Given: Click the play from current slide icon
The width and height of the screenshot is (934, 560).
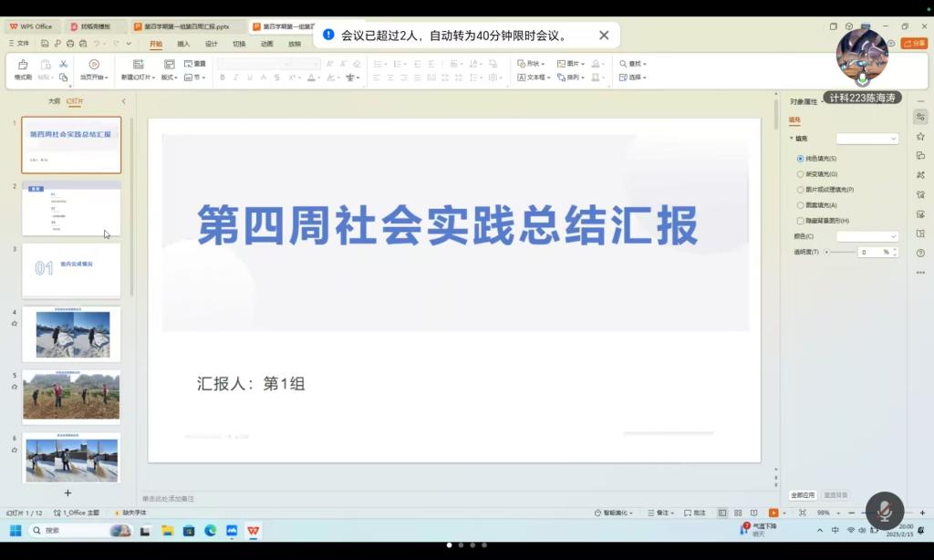Looking at the screenshot, I should coord(94,65).
